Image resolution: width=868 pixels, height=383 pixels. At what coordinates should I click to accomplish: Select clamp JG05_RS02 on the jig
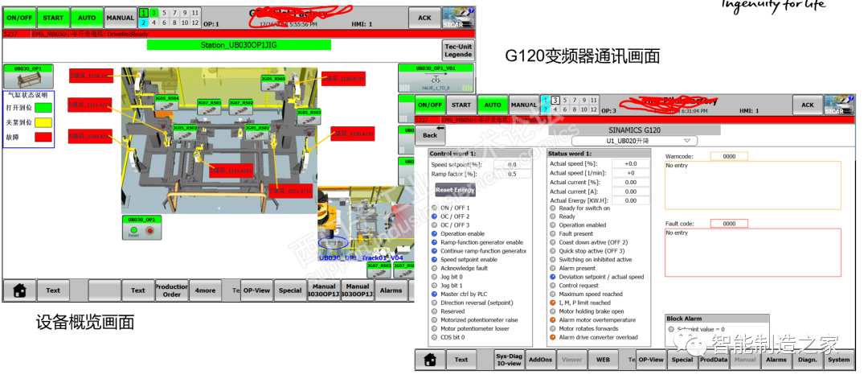click(x=186, y=131)
